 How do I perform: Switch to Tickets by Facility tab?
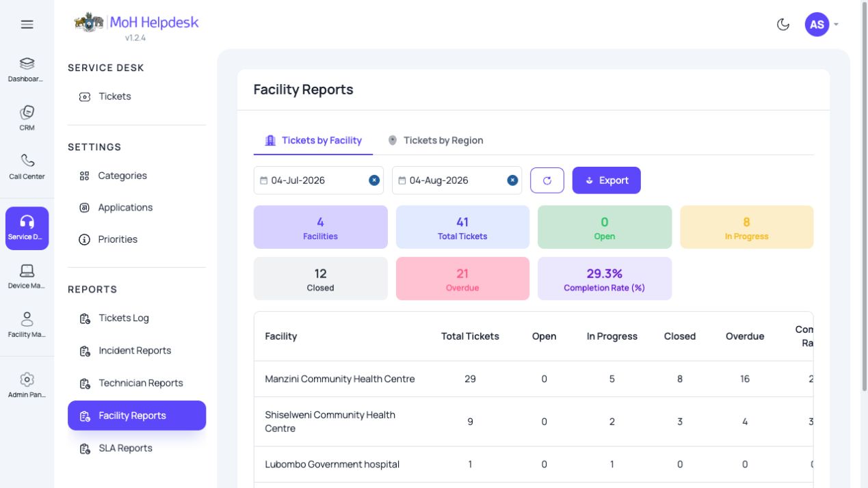pyautogui.click(x=313, y=140)
